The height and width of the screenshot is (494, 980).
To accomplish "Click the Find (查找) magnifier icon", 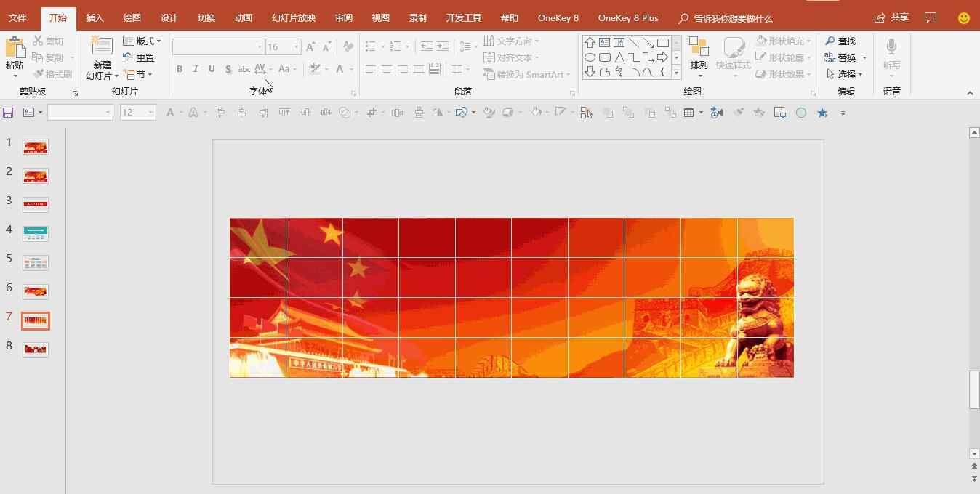I will click(830, 41).
